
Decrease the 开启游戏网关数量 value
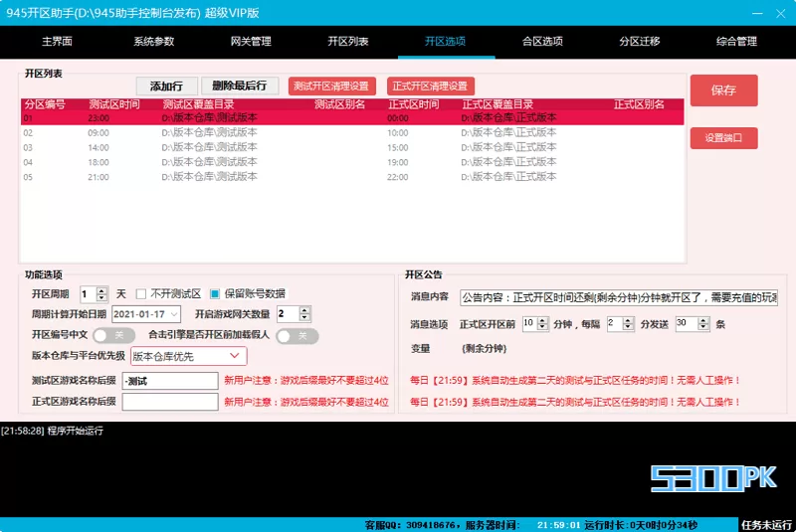coord(304,317)
